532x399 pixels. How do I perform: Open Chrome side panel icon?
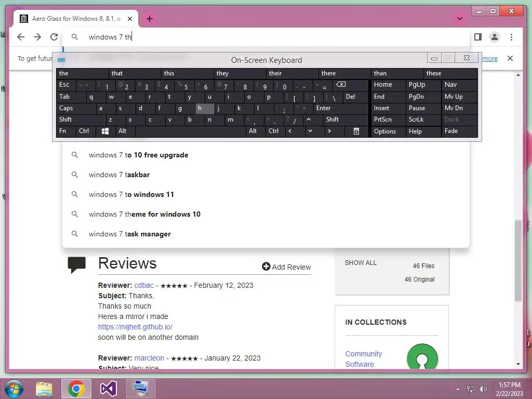coord(478,37)
